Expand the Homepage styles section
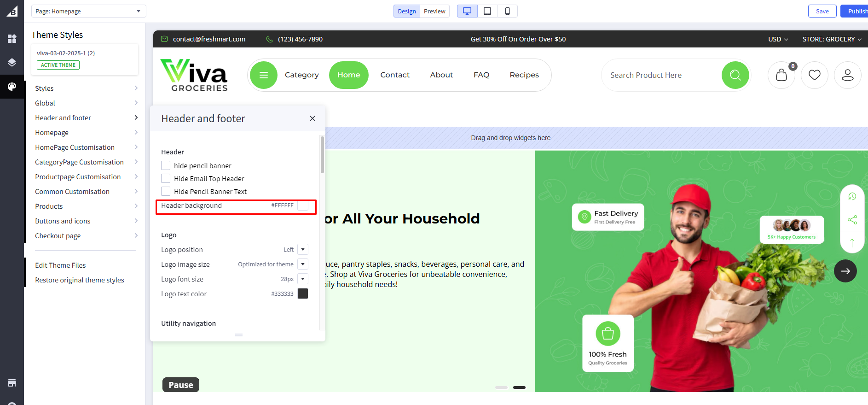868x405 pixels. (x=87, y=132)
